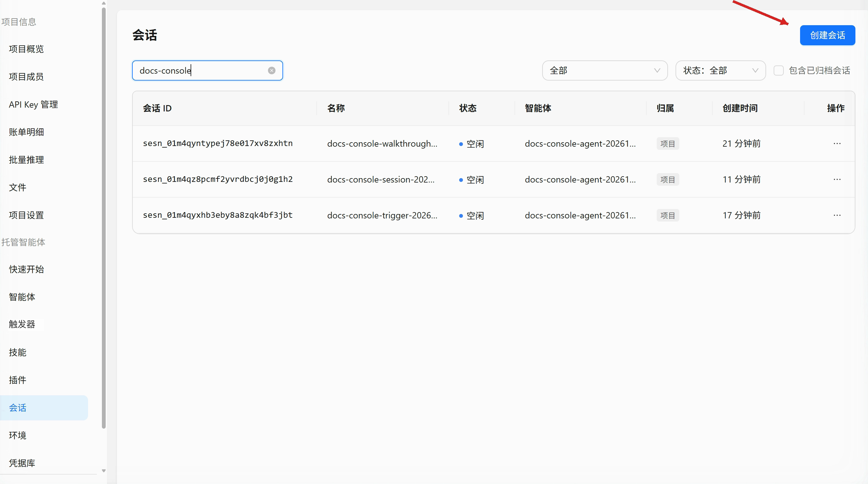The image size is (868, 484).
Task: Open actions menu for docs-console-session row
Action: coord(837,179)
